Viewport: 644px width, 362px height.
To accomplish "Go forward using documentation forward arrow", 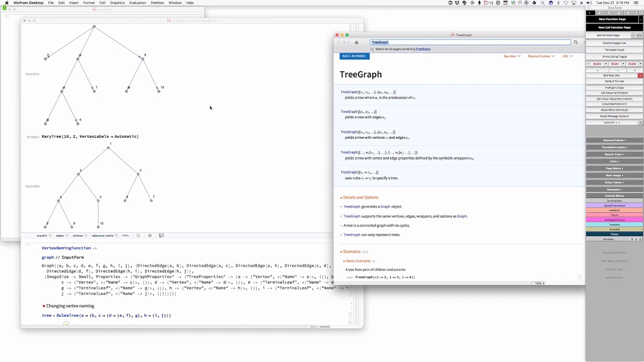I will coord(345,42).
